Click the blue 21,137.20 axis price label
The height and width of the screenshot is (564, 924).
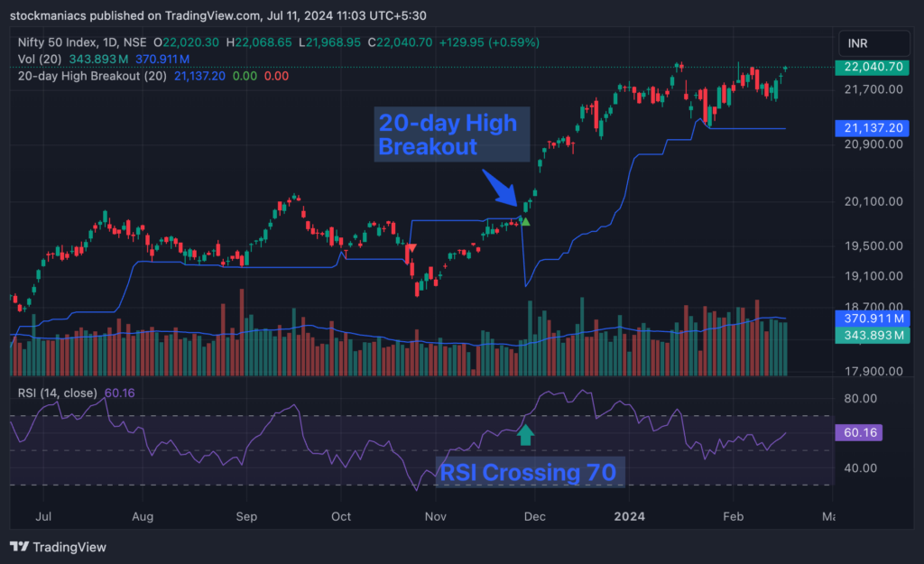point(873,128)
